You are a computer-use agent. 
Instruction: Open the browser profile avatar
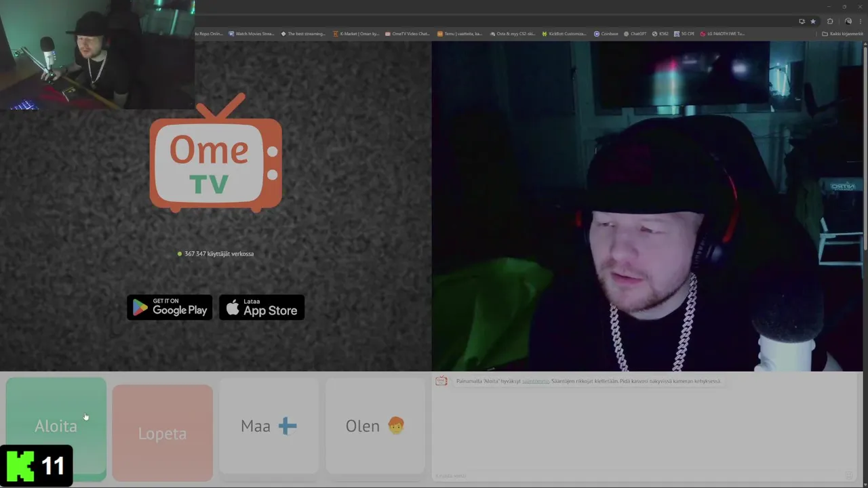point(848,21)
